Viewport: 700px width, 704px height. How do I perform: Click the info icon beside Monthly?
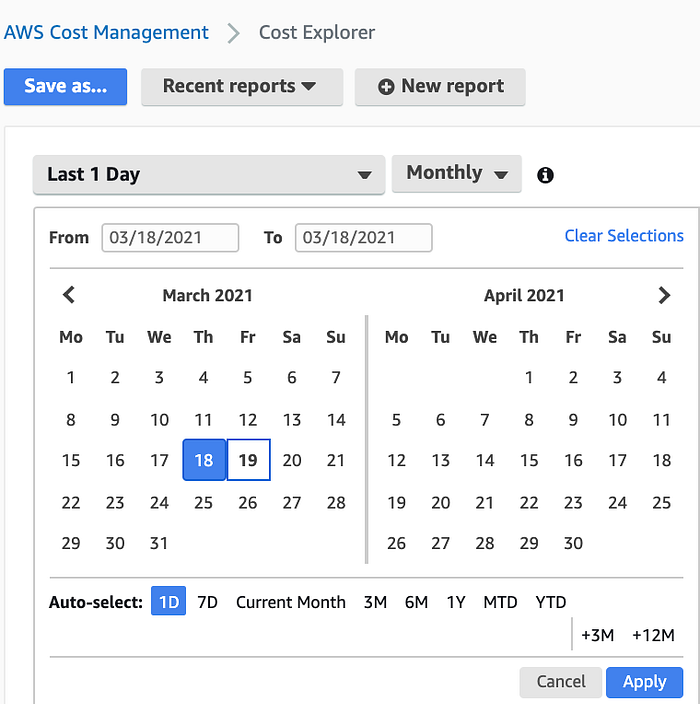(545, 175)
